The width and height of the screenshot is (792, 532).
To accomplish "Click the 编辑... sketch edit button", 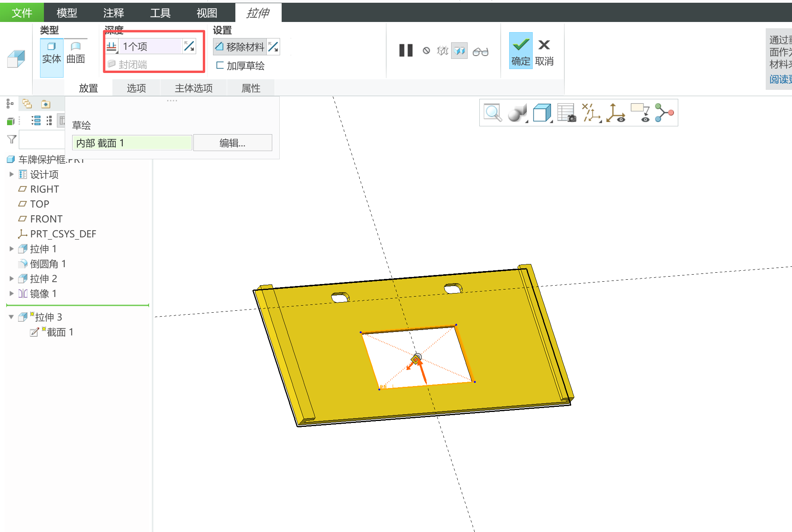I will (232, 143).
